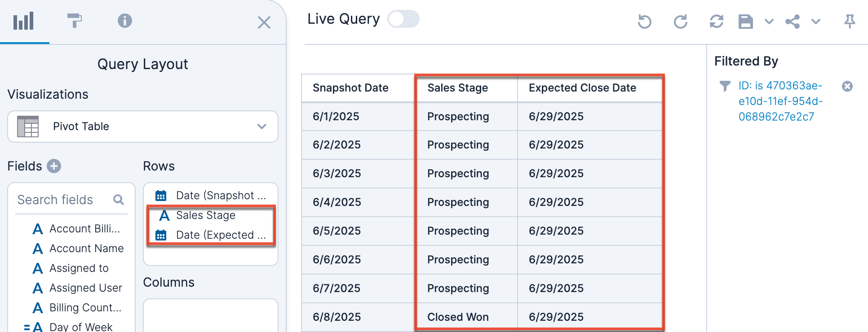Viewport: 868px width, 332px height.
Task: Pin the panel with pushpin icon
Action: pyautogui.click(x=850, y=22)
